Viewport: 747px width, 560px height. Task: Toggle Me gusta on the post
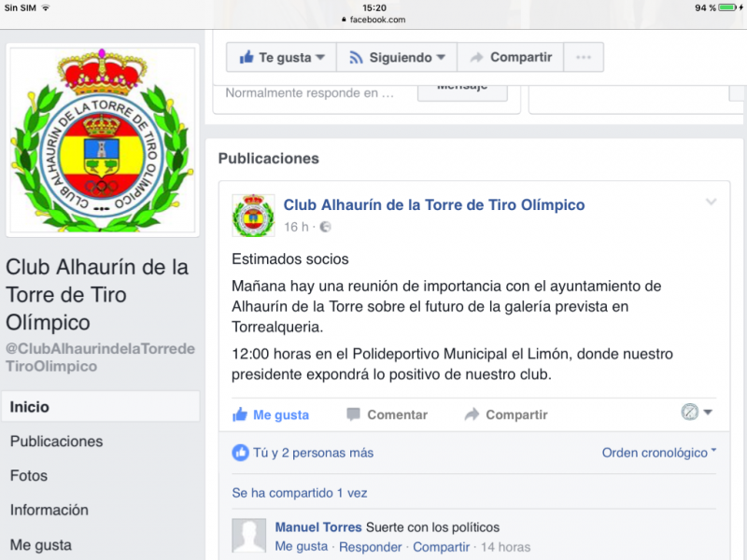[x=271, y=414]
